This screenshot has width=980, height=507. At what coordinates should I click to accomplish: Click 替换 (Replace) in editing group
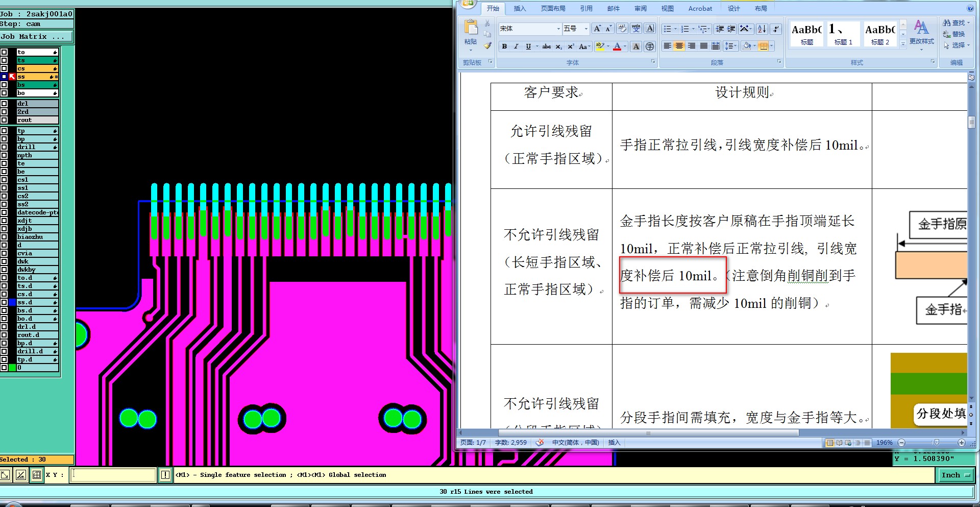954,34
